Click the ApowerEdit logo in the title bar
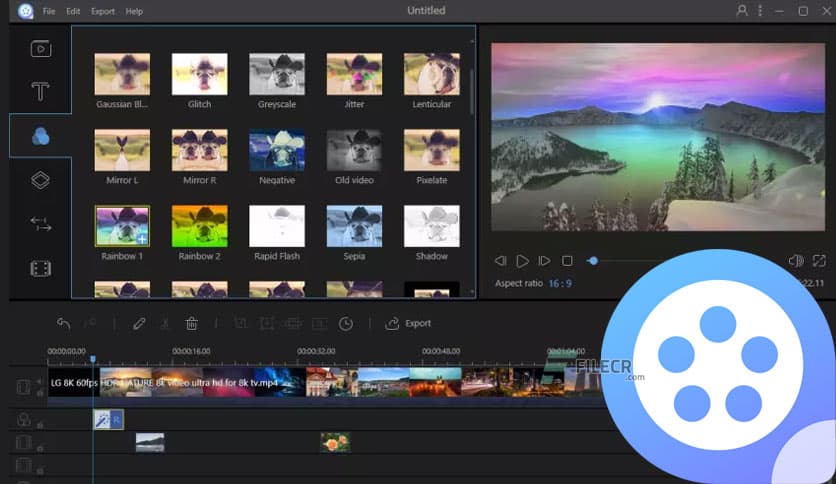The height and width of the screenshot is (484, 836). tap(25, 11)
